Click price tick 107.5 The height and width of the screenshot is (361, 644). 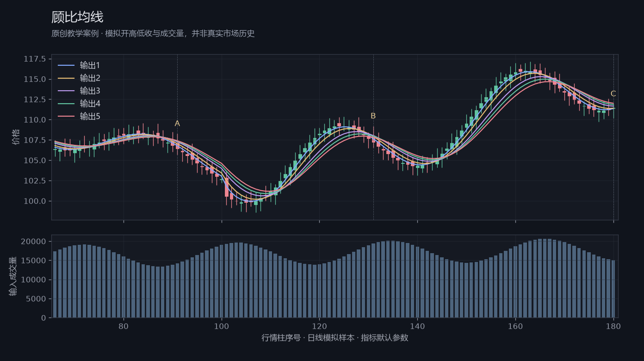click(35, 140)
